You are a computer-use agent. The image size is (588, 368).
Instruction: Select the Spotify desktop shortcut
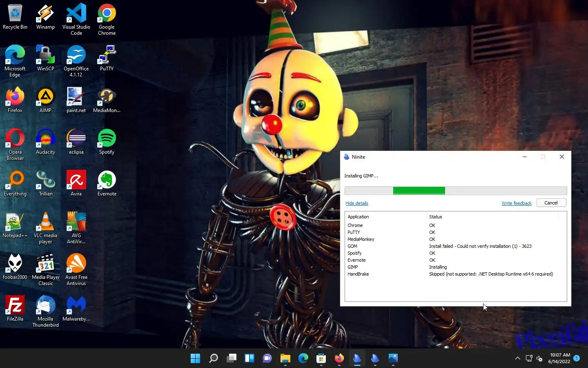pyautogui.click(x=107, y=142)
